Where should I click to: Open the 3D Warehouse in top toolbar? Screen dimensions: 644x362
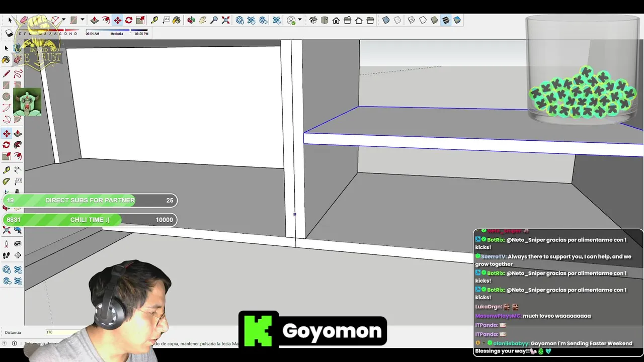[x=239, y=20]
